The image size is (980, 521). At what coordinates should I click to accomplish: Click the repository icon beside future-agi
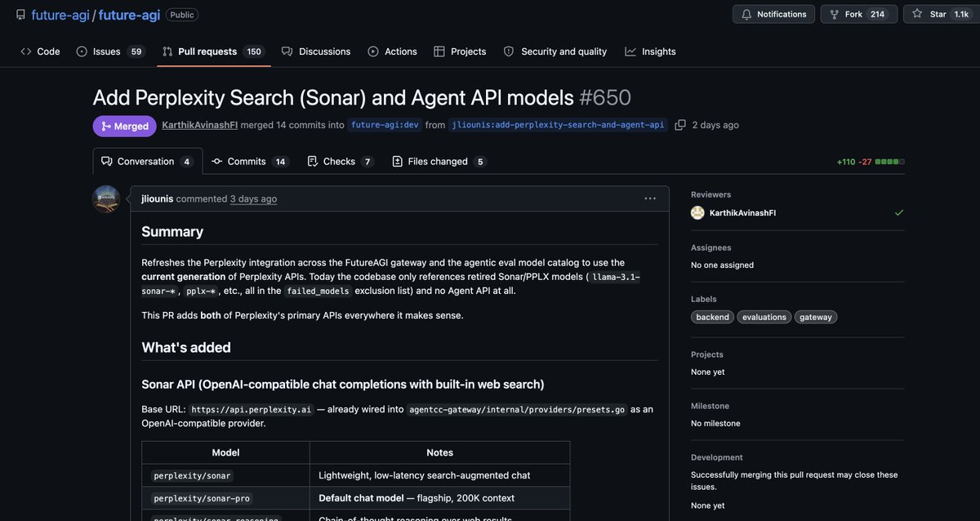(20, 15)
